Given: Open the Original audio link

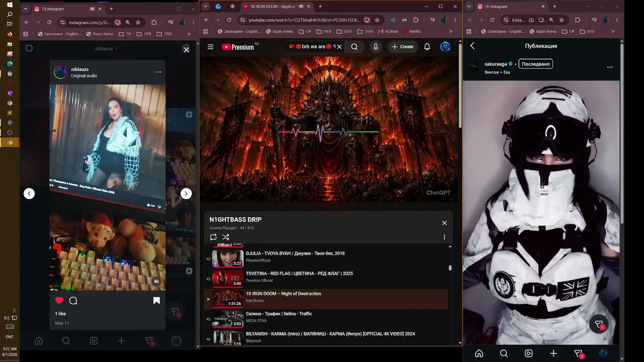Looking at the screenshot, I should point(84,76).
